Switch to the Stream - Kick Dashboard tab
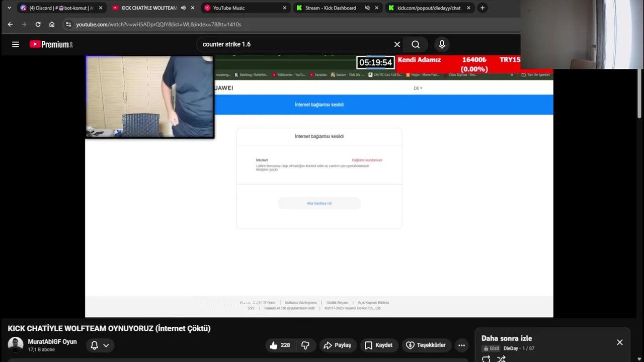The image size is (644, 362). [337, 8]
